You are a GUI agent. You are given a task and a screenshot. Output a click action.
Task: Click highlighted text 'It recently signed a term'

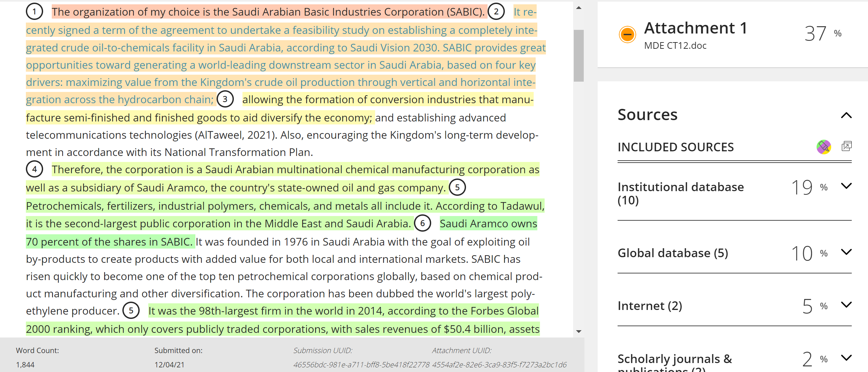(x=286, y=56)
